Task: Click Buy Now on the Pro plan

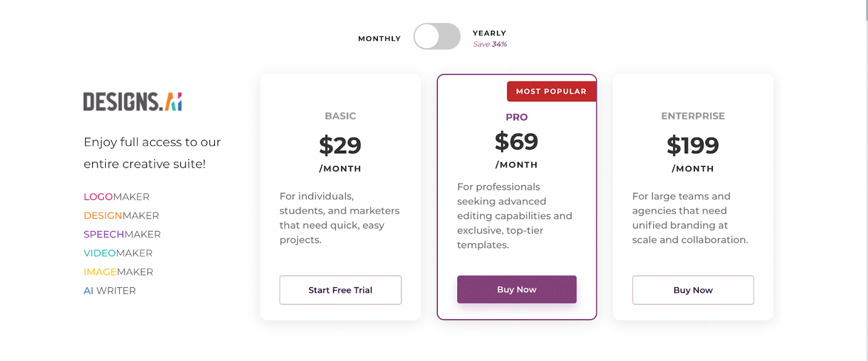Action: [516, 289]
